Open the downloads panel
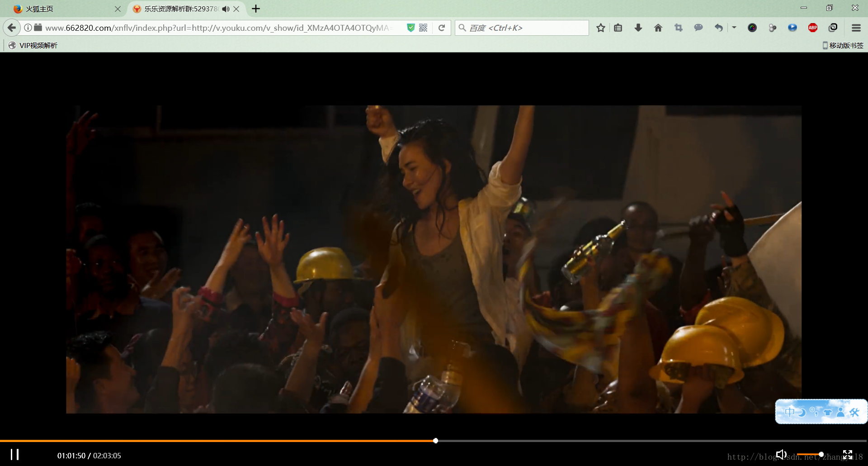The width and height of the screenshot is (868, 466). pyautogui.click(x=638, y=28)
